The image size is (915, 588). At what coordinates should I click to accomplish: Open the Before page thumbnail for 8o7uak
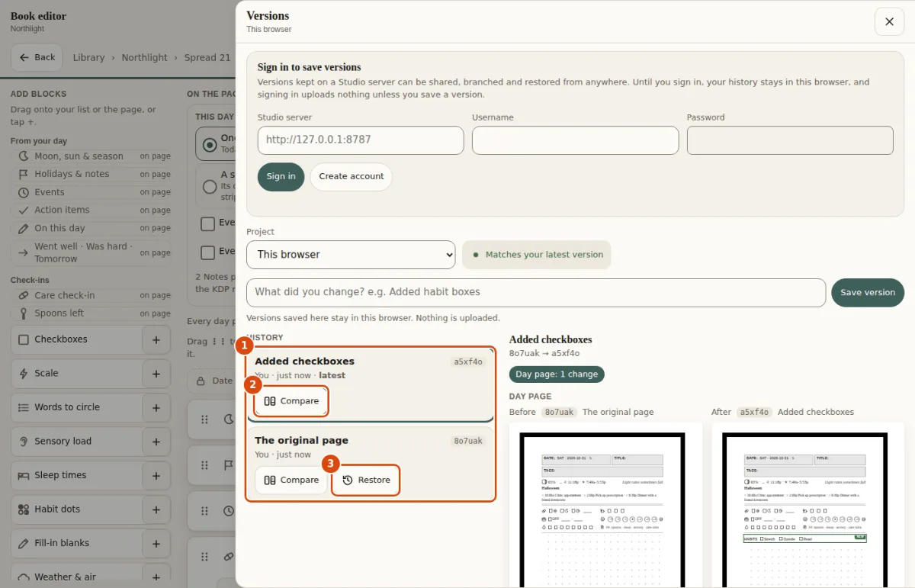coord(605,505)
